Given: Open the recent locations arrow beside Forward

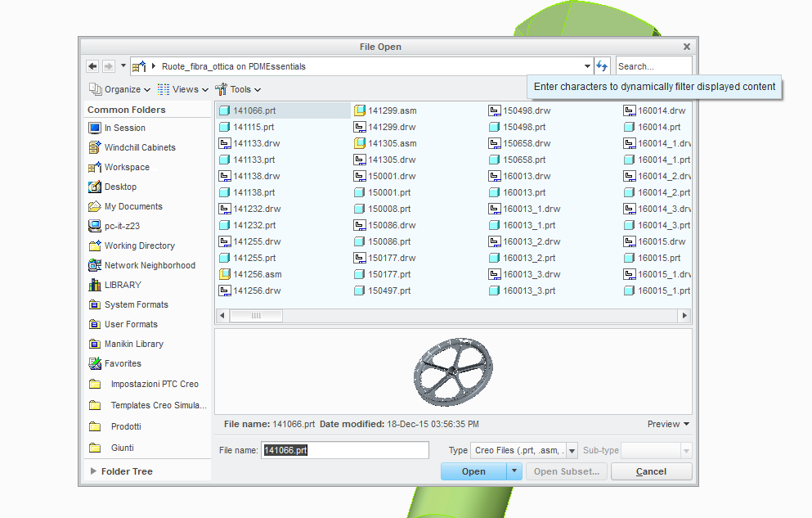Looking at the screenshot, I should click(123, 65).
